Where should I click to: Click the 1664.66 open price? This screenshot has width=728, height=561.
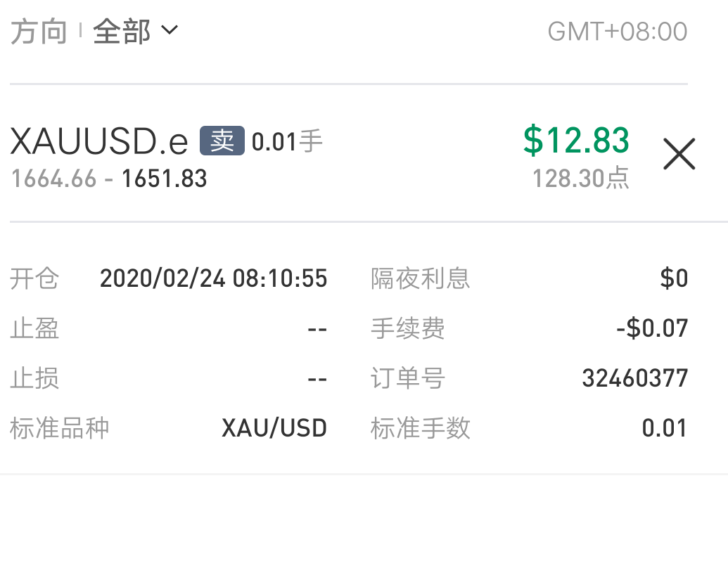coord(53,179)
